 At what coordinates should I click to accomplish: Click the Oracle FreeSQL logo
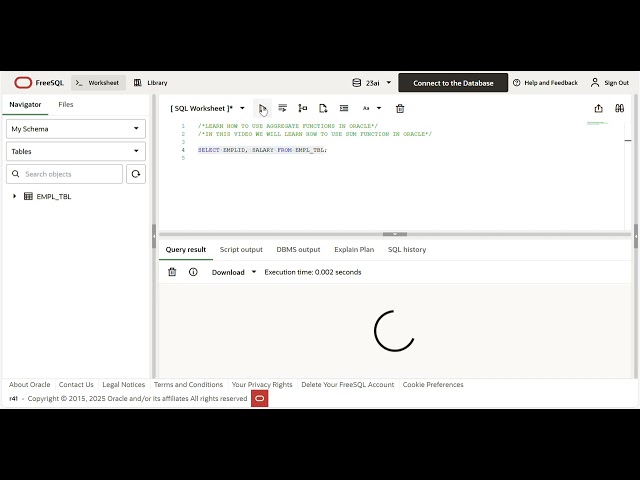click(x=39, y=83)
